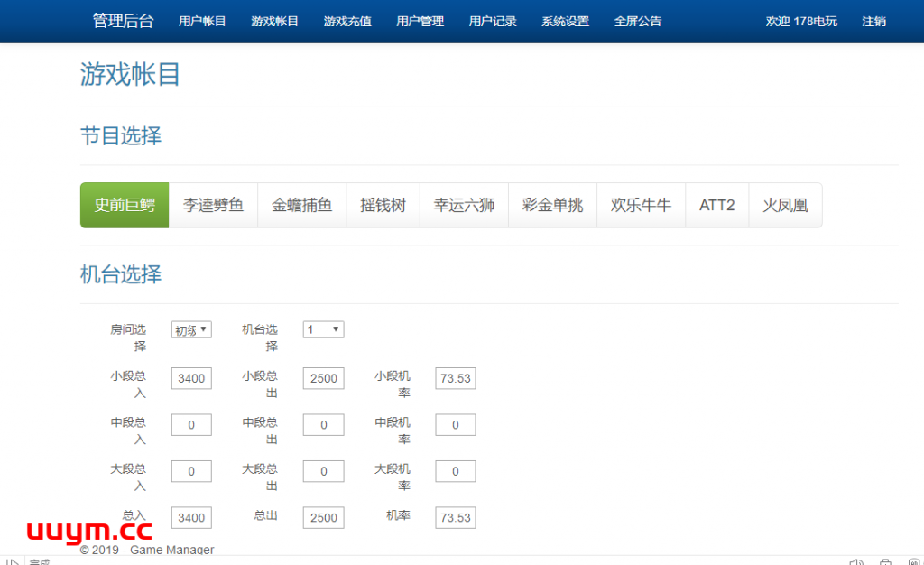The height and width of the screenshot is (565, 924).
Task: Open the 全屏公告 page
Action: pos(637,21)
